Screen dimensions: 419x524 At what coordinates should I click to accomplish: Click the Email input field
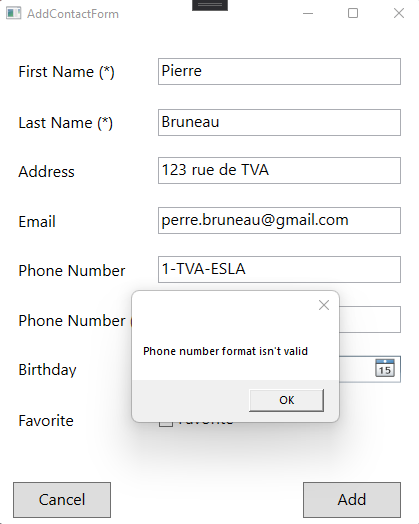pos(279,221)
